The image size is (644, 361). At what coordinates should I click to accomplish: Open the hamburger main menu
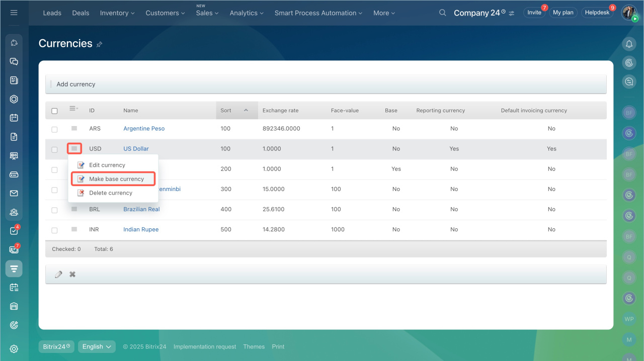coord(14,13)
